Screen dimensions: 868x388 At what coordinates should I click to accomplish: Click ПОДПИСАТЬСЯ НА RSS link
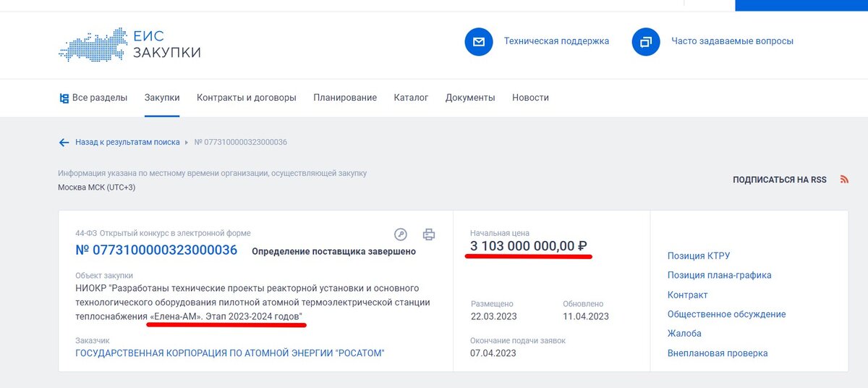[x=780, y=180]
